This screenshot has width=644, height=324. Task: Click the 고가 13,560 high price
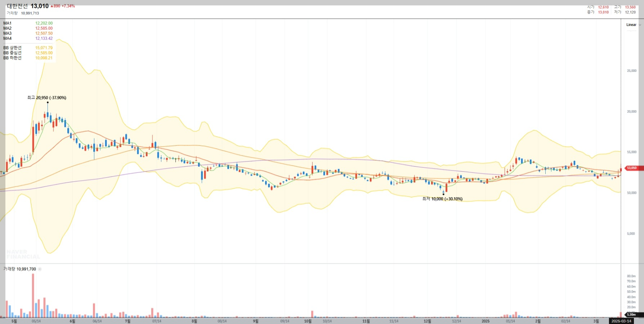[x=625, y=7]
